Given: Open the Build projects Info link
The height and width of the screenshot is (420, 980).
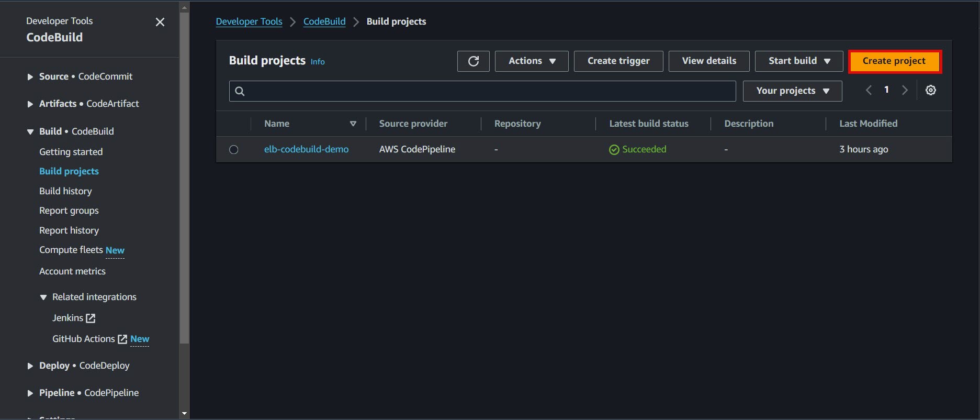Looking at the screenshot, I should 318,62.
